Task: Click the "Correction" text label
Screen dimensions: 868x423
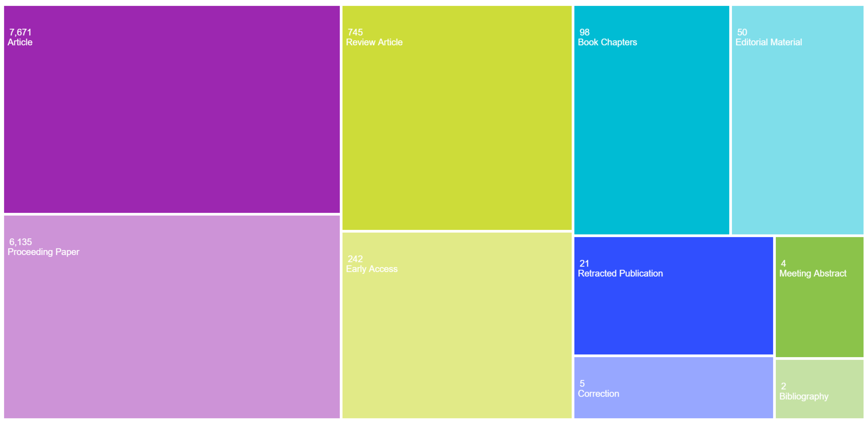Action: (x=598, y=394)
